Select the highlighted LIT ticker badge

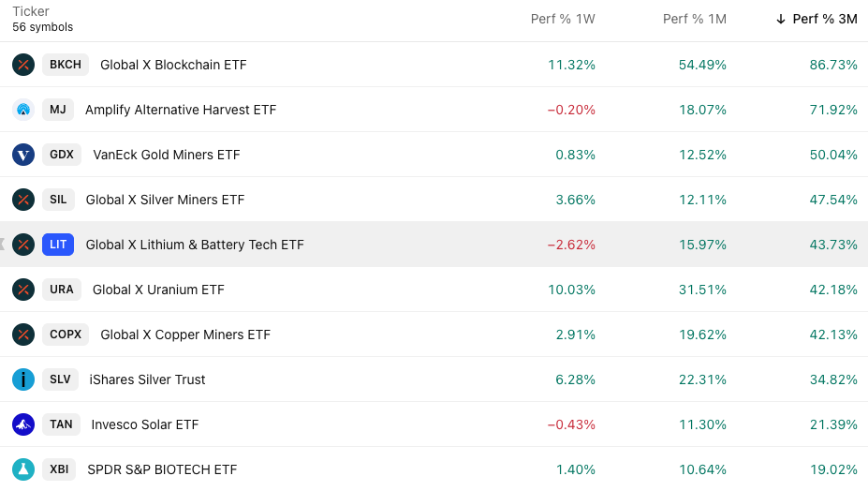coord(58,245)
